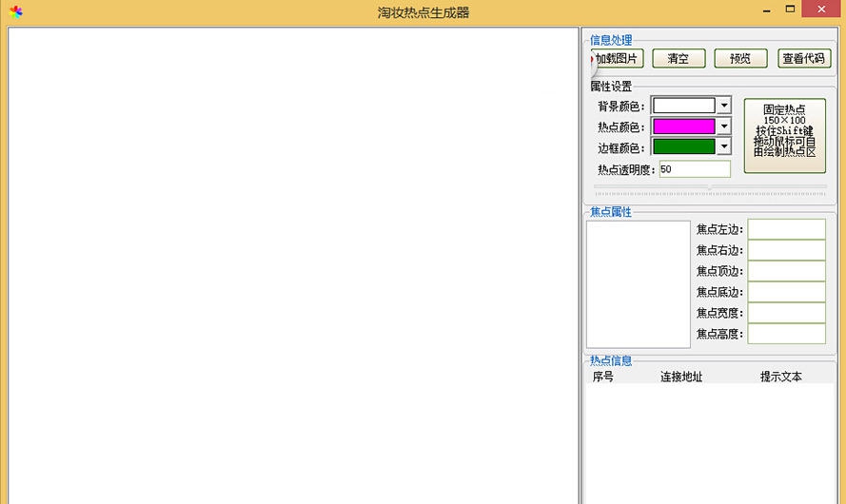Image resolution: width=846 pixels, height=504 pixels.
Task: Focus the 热点透明度 field showing 50
Action: coord(695,169)
